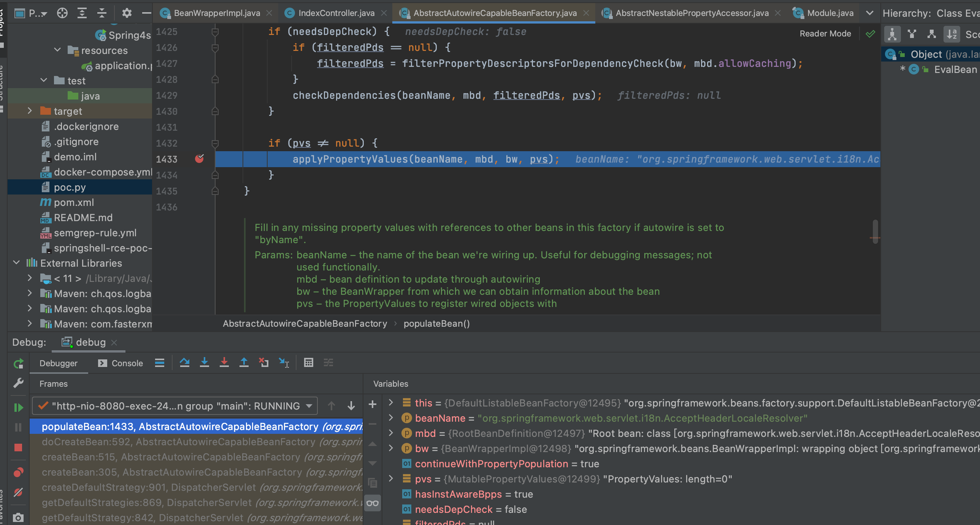
Task: Expand the 'this' variable
Action: (391, 403)
